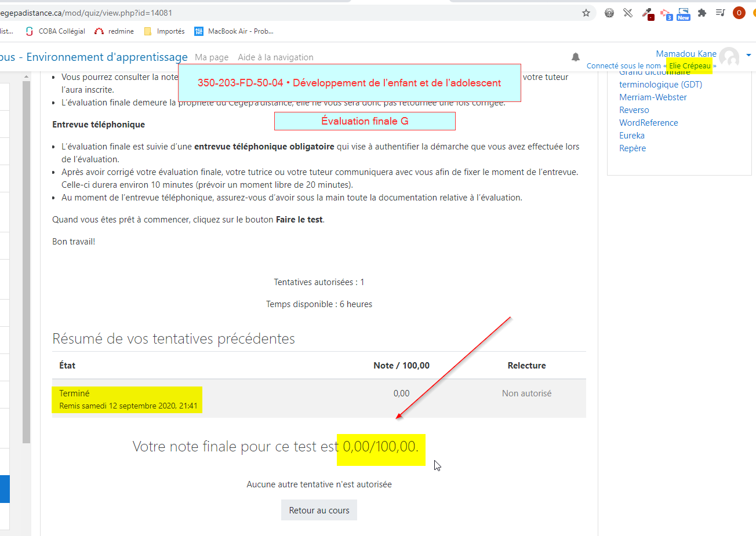Click the extension icon with New badge
Image resolution: width=756 pixels, height=536 pixels.
coord(684,14)
